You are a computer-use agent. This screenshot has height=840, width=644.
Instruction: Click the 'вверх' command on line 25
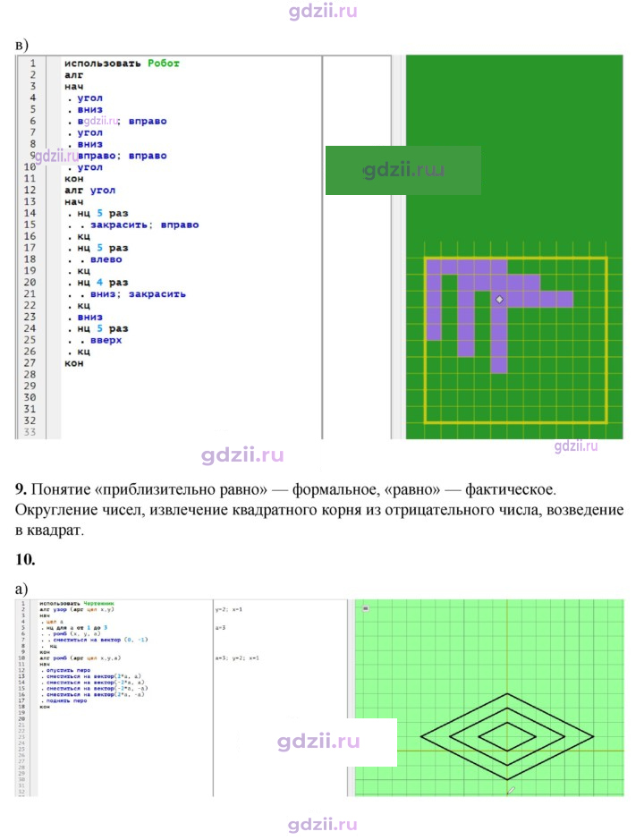(x=106, y=340)
